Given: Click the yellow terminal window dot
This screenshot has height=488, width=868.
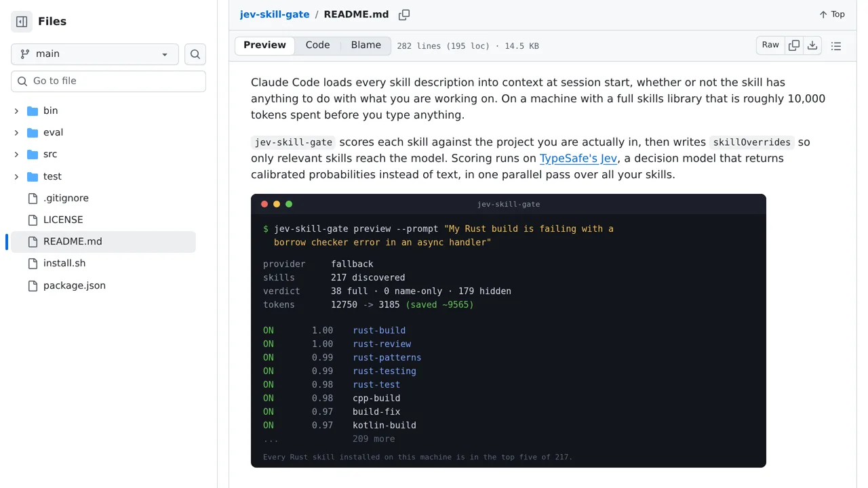Looking at the screenshot, I should (x=277, y=204).
